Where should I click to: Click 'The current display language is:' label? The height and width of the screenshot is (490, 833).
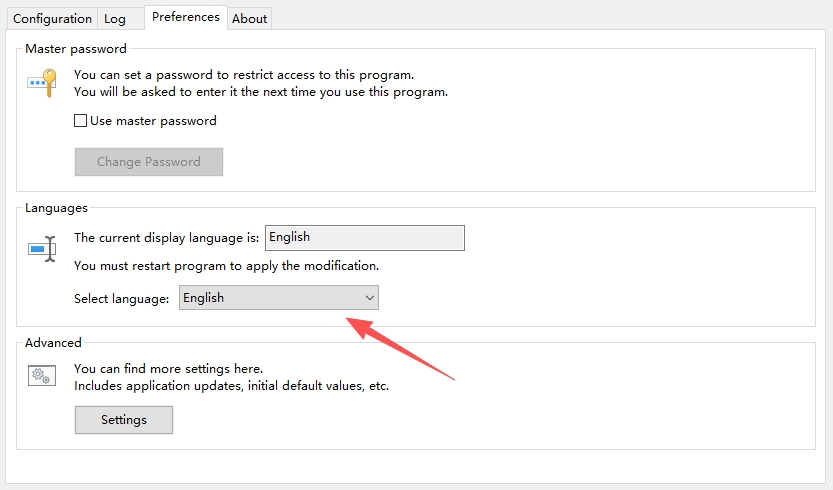[166, 238]
